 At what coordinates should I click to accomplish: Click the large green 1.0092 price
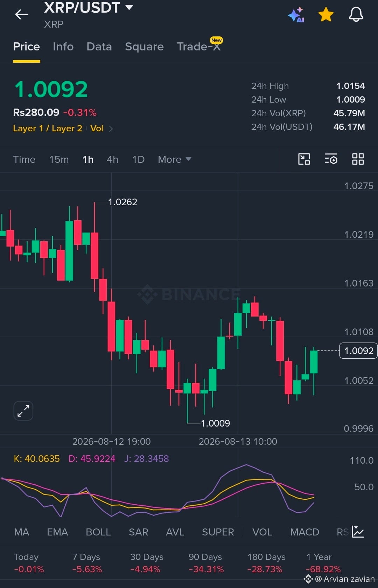(x=51, y=89)
